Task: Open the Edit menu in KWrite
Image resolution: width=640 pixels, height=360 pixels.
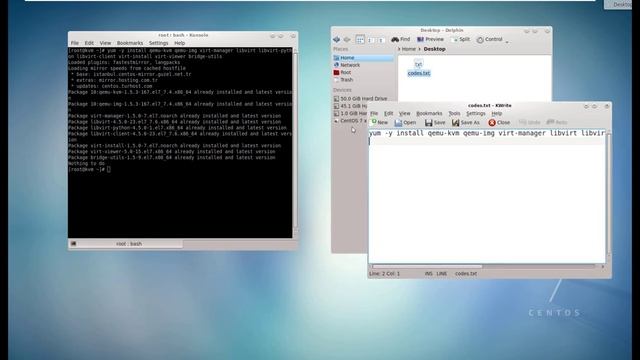Action: pyautogui.click(x=389, y=113)
